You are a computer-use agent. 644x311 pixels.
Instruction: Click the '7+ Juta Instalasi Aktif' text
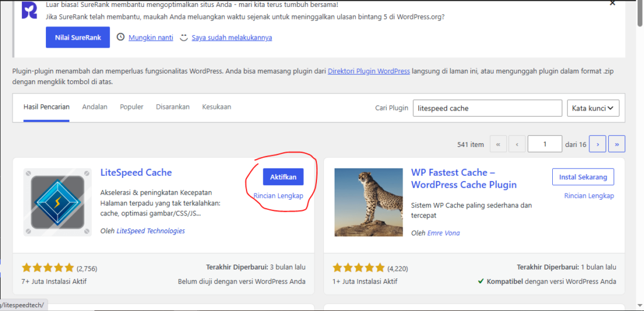54,282
